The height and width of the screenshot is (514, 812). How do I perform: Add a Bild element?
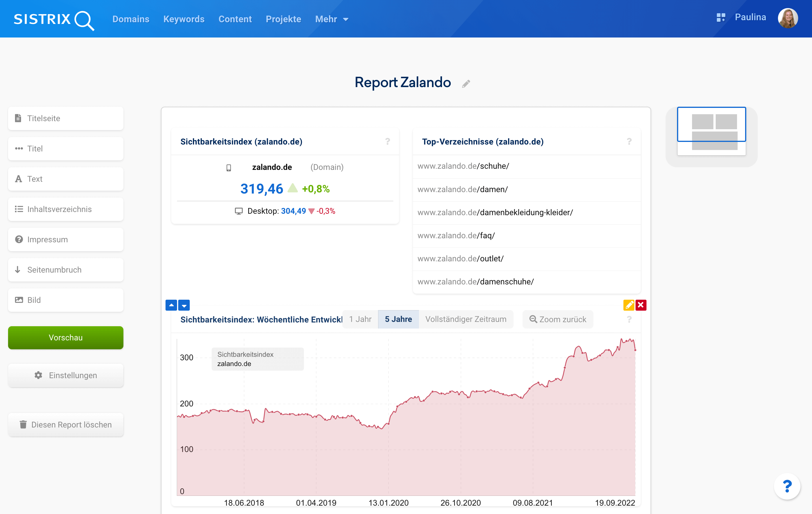[66, 300]
